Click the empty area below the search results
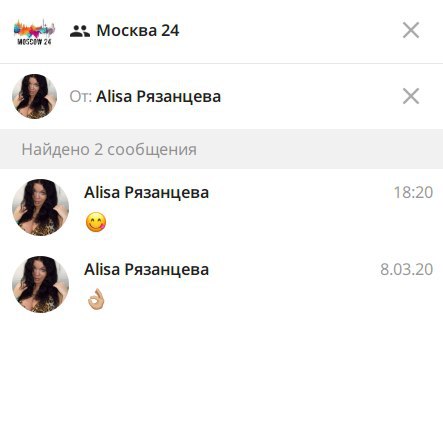 coord(221,370)
